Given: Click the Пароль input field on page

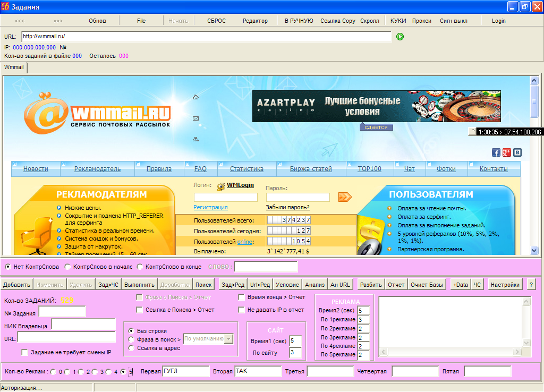Looking at the screenshot, I should [297, 198].
